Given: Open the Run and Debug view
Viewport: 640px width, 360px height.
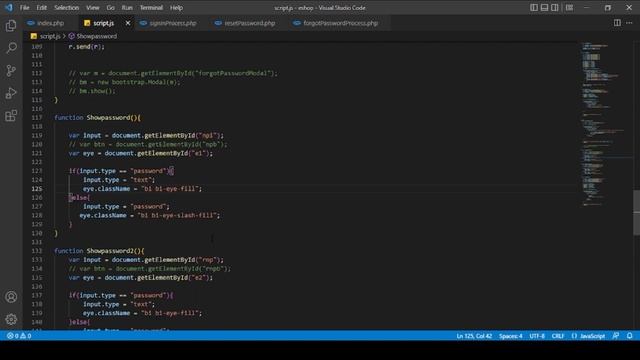Looking at the screenshot, I should (x=11, y=93).
